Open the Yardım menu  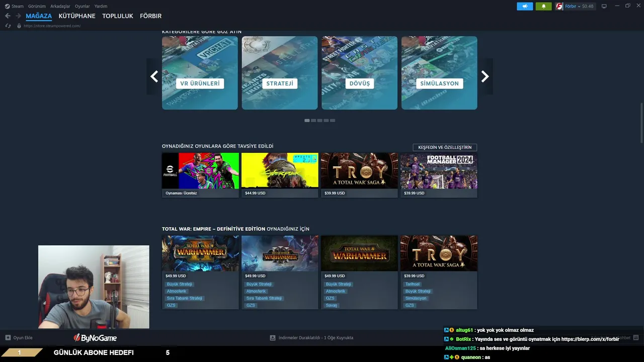coord(101,6)
